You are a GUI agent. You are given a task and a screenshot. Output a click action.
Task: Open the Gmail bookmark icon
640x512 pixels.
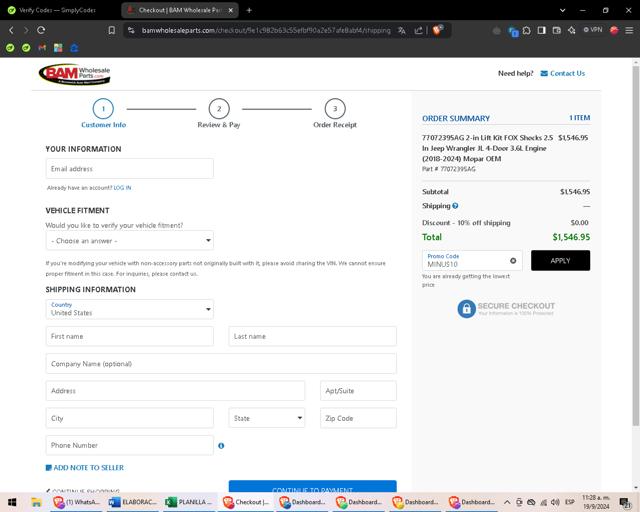tap(42, 48)
